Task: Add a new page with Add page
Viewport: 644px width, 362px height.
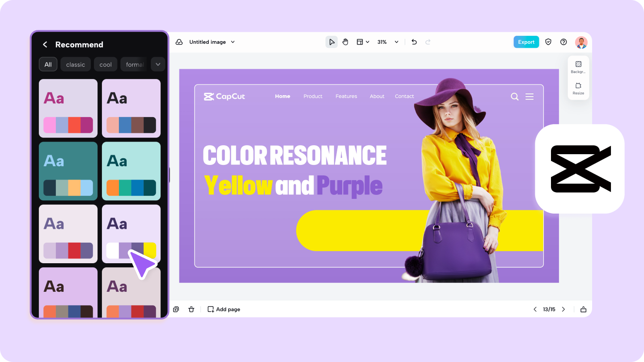Action: click(x=224, y=309)
